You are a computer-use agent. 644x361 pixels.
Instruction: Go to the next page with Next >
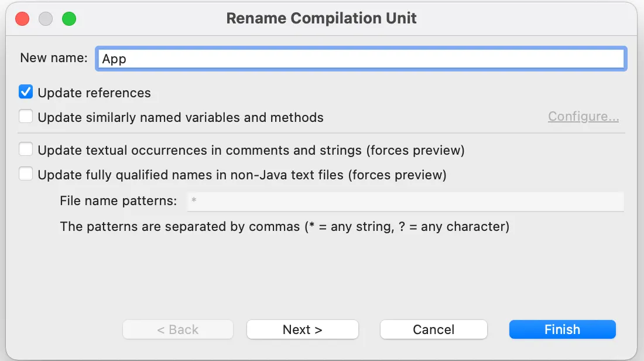point(302,329)
